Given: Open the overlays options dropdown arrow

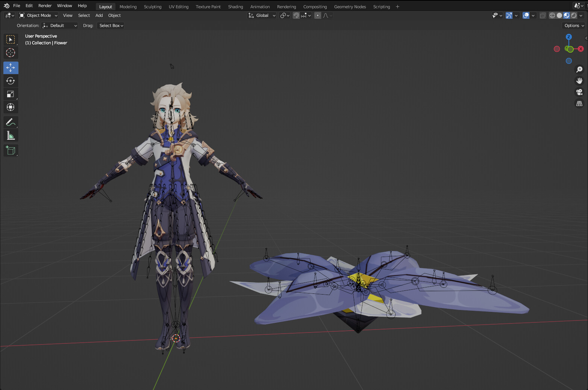Looking at the screenshot, I should [533, 15].
